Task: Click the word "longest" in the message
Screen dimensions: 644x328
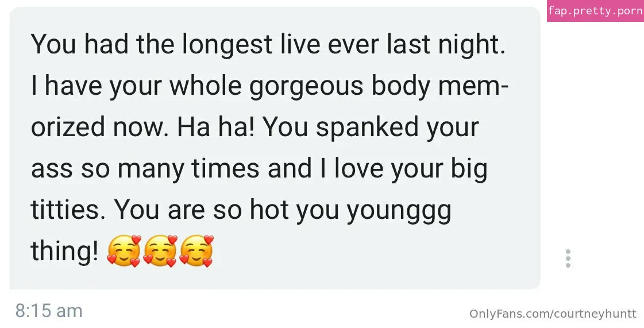Action: [227, 45]
